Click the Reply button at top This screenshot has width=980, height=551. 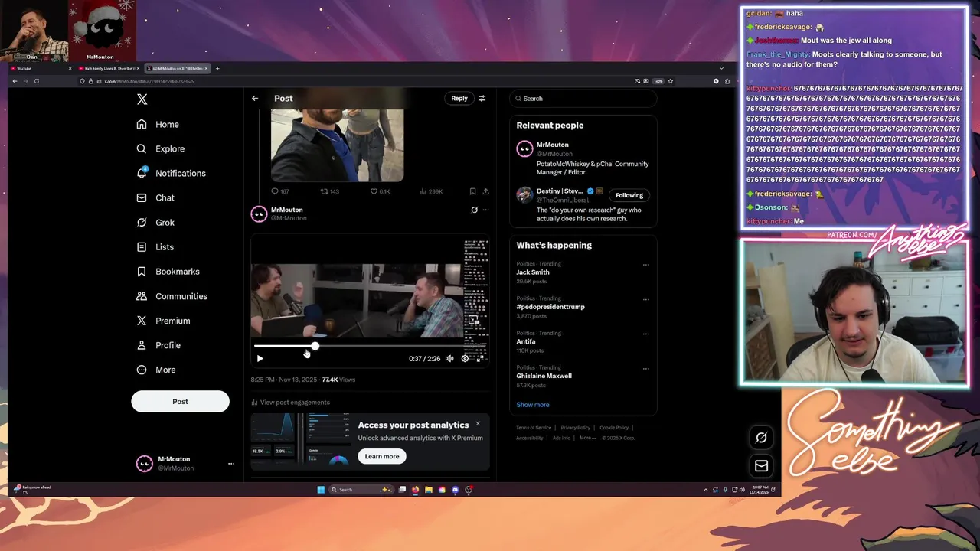459,98
